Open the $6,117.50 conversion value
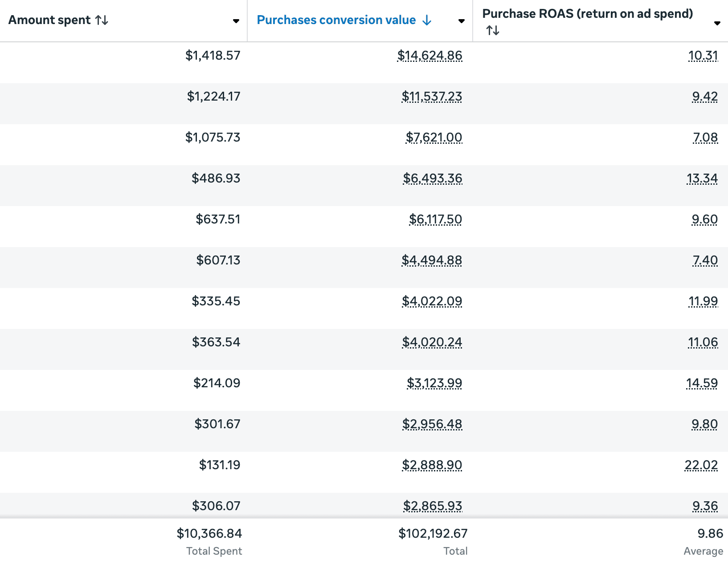The image size is (728, 568). pyautogui.click(x=435, y=219)
